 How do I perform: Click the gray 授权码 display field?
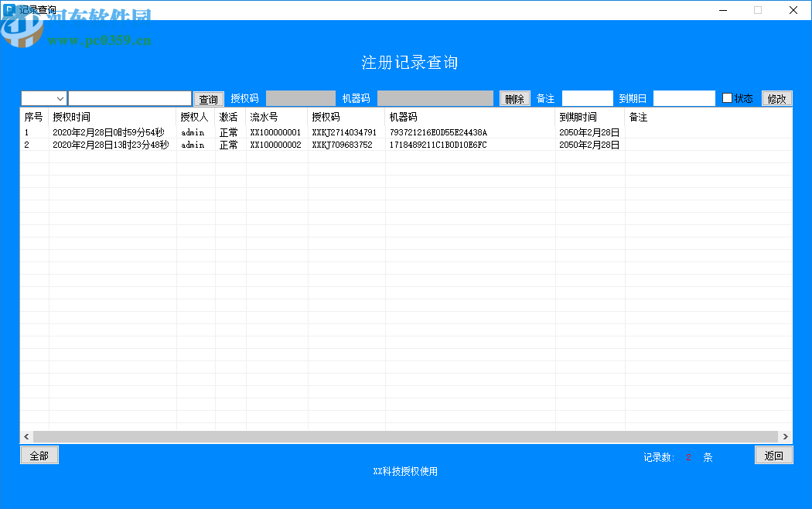coord(301,98)
